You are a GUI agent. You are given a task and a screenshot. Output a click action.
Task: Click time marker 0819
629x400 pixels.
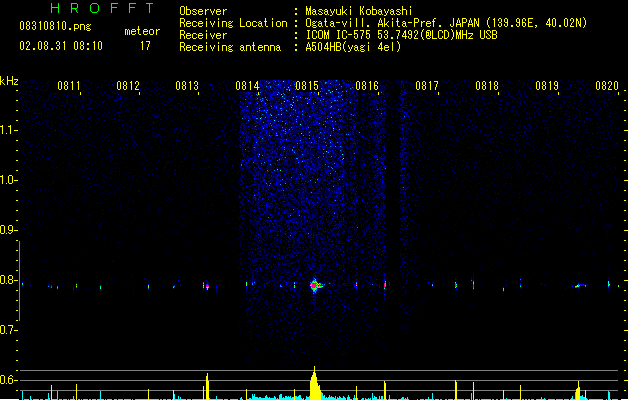pos(547,86)
